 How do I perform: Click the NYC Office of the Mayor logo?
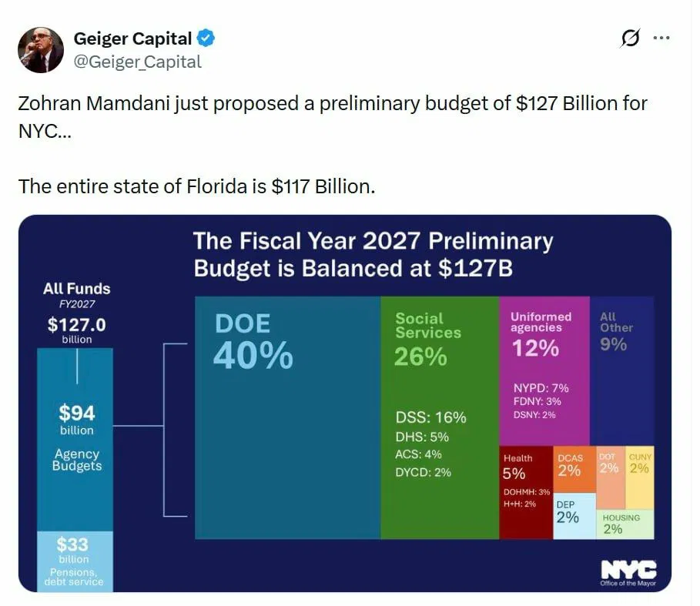click(x=628, y=573)
